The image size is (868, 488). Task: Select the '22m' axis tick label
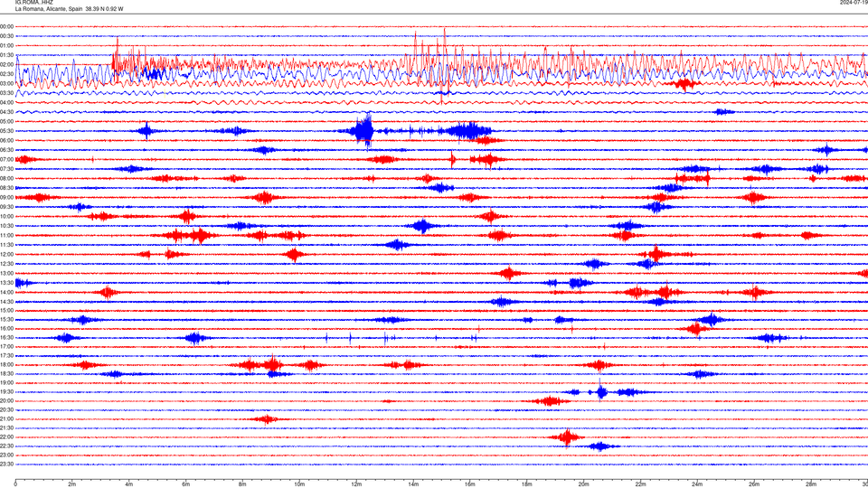tap(640, 484)
